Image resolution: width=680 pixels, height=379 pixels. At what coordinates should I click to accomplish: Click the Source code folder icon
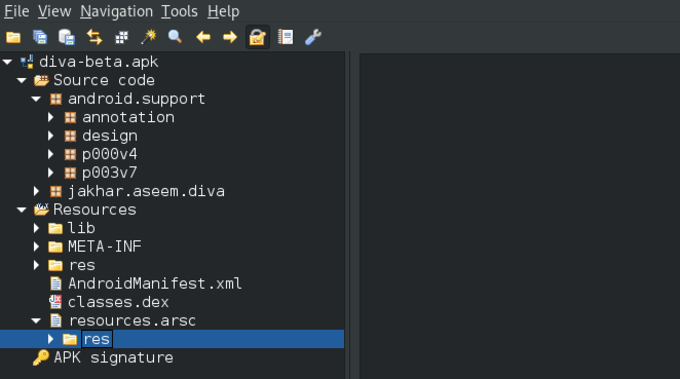coord(41,80)
